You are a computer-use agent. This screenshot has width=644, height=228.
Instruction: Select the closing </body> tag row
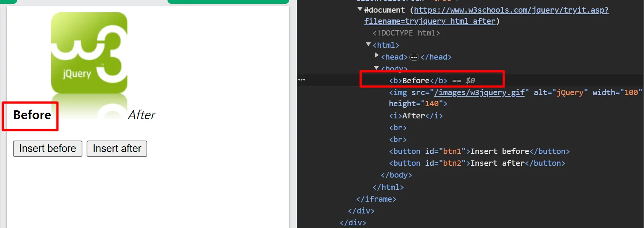pos(396,175)
